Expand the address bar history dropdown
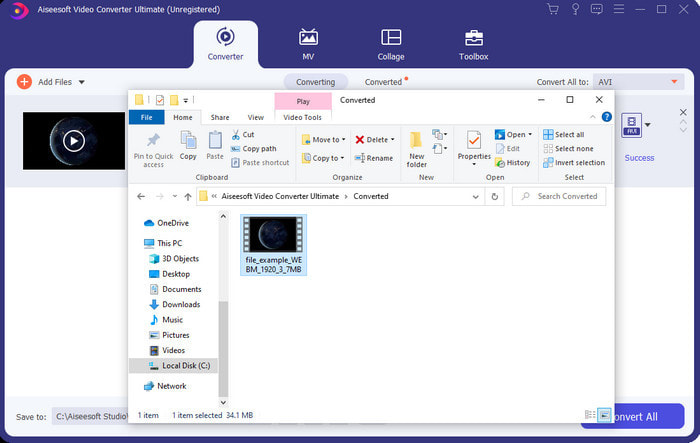 (x=475, y=196)
